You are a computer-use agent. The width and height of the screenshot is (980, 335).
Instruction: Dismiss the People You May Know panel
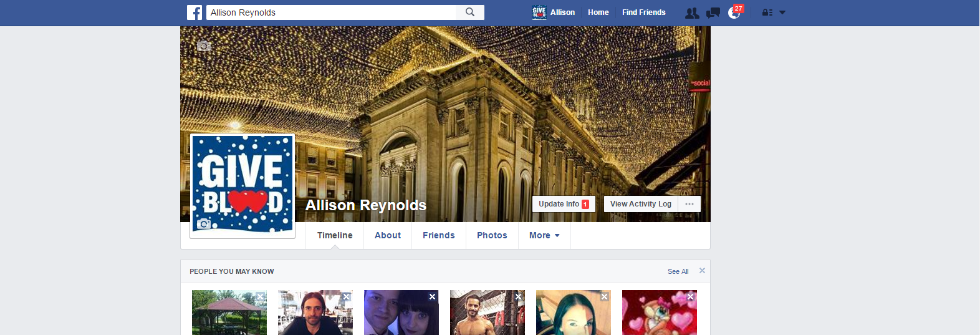click(702, 271)
